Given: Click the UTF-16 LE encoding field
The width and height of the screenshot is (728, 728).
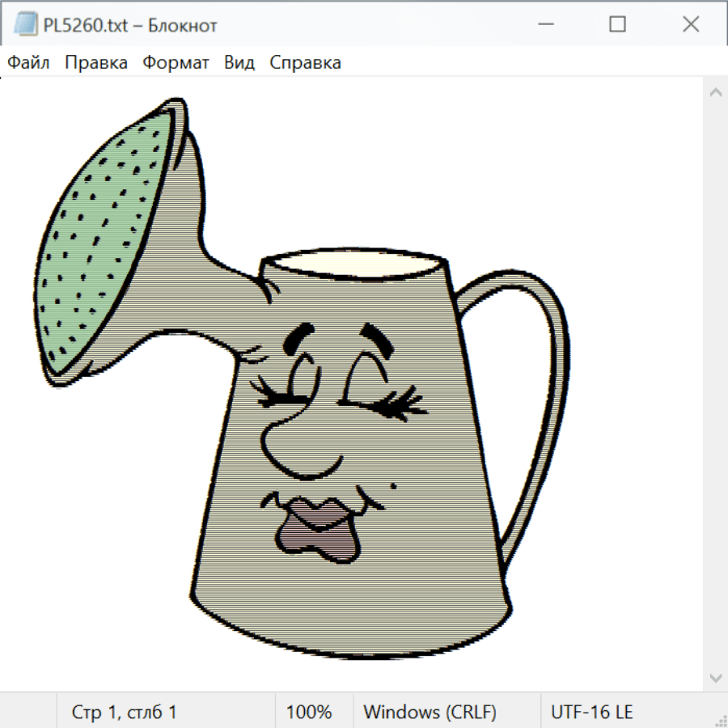Looking at the screenshot, I should [x=591, y=713].
